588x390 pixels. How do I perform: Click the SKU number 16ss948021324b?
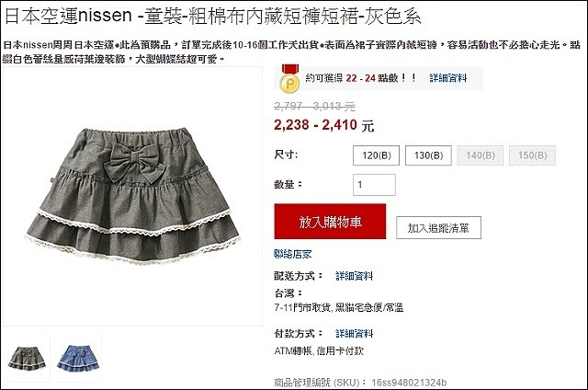pos(409,383)
